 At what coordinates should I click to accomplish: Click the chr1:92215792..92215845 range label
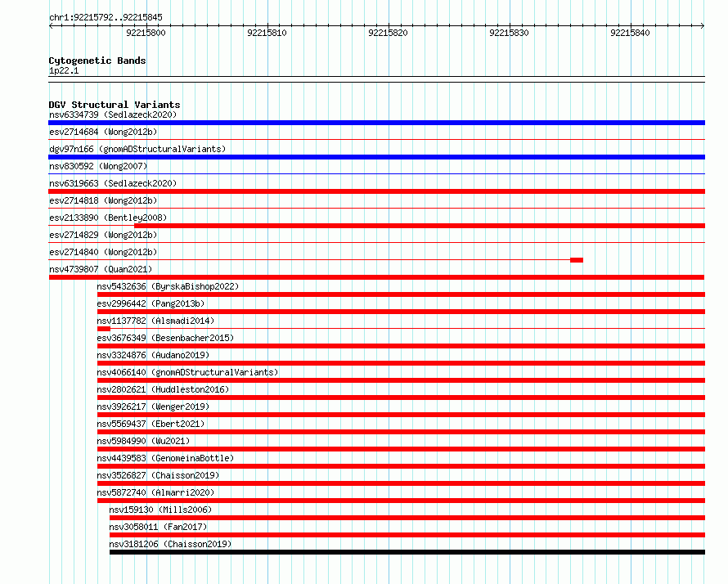pyautogui.click(x=106, y=18)
